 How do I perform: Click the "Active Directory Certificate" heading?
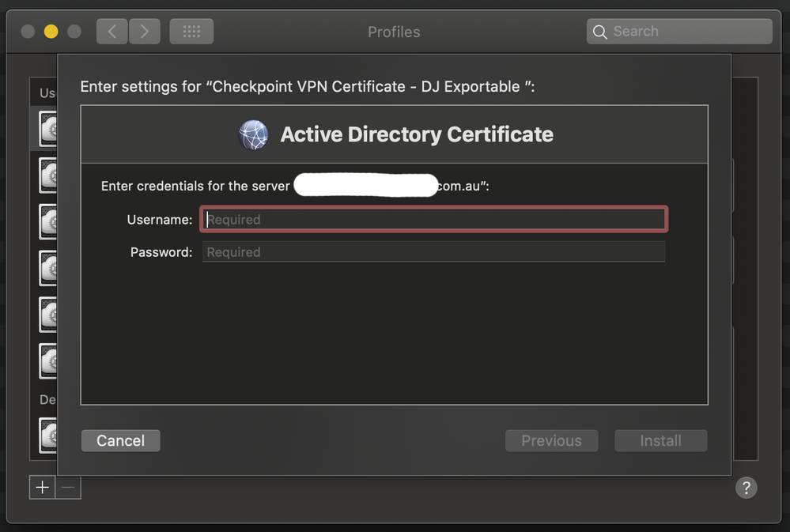click(x=417, y=134)
